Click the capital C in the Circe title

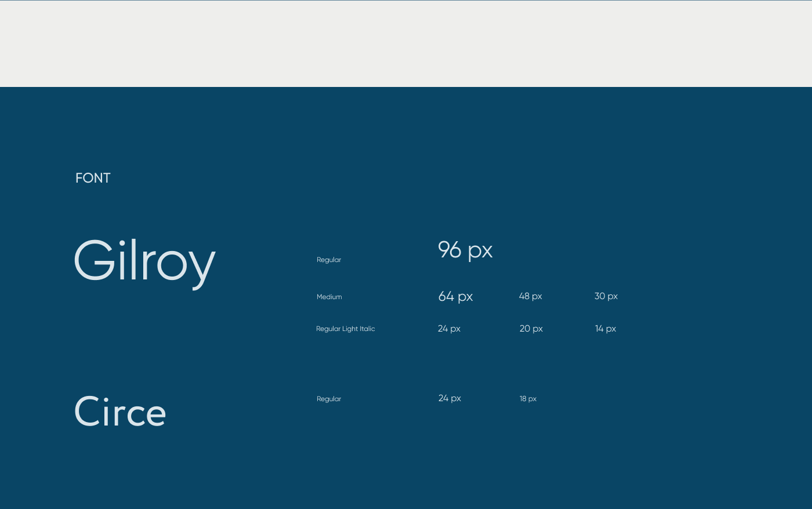pos(88,412)
